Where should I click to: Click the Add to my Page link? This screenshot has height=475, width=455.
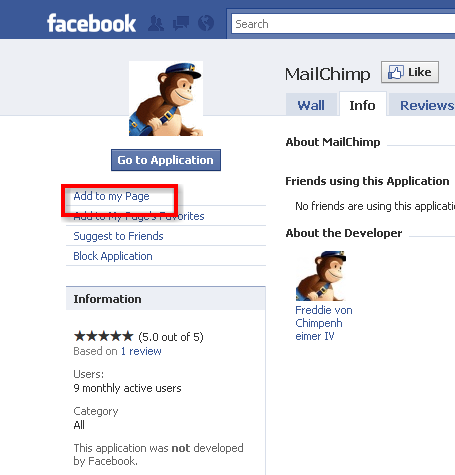tap(111, 196)
